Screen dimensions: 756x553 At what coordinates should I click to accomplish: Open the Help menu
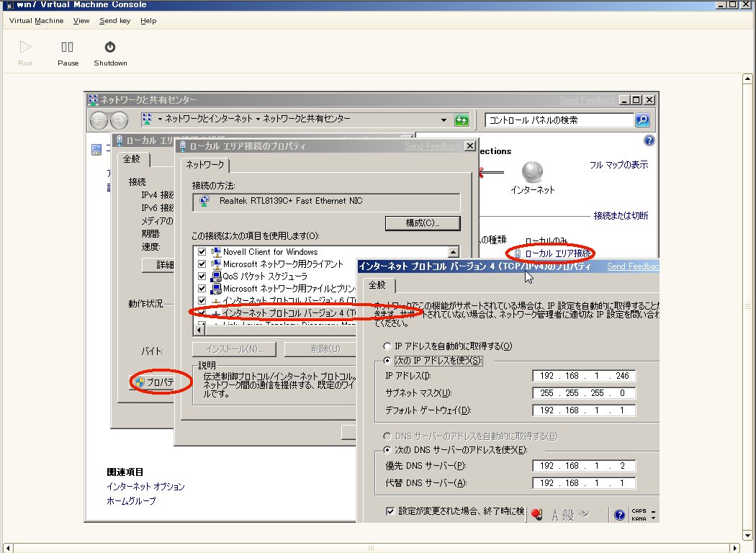coord(148,20)
